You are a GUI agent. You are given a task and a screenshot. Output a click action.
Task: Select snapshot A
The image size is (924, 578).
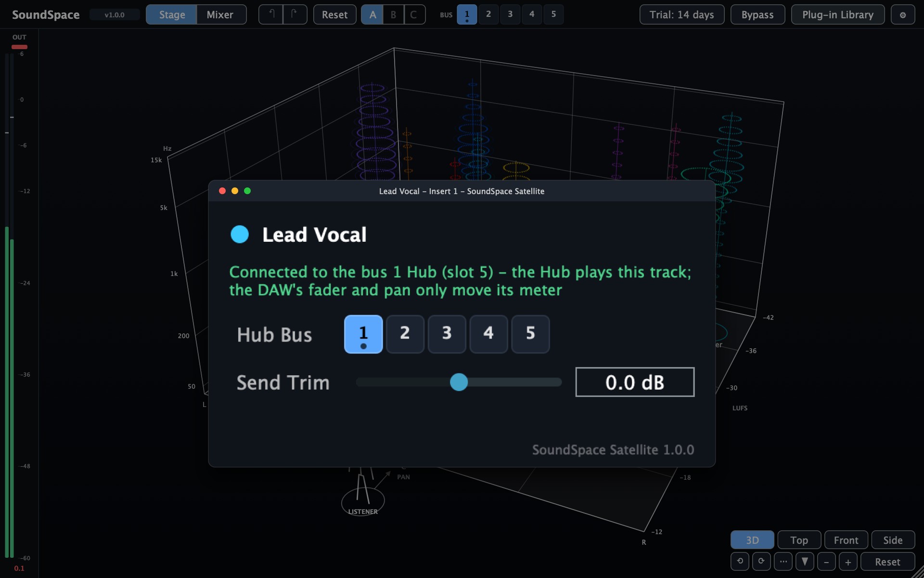(372, 14)
